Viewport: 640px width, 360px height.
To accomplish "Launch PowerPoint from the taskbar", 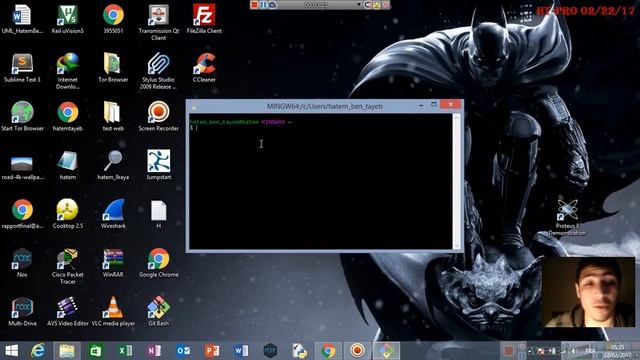I will tap(212, 351).
